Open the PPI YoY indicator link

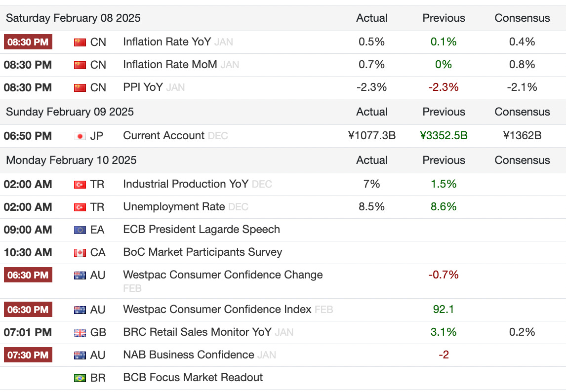click(143, 87)
